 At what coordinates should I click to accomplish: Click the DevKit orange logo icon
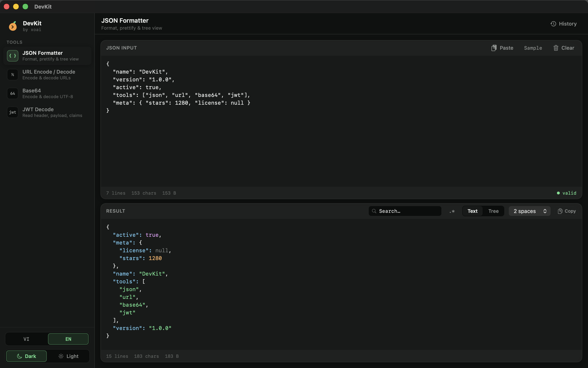[13, 26]
